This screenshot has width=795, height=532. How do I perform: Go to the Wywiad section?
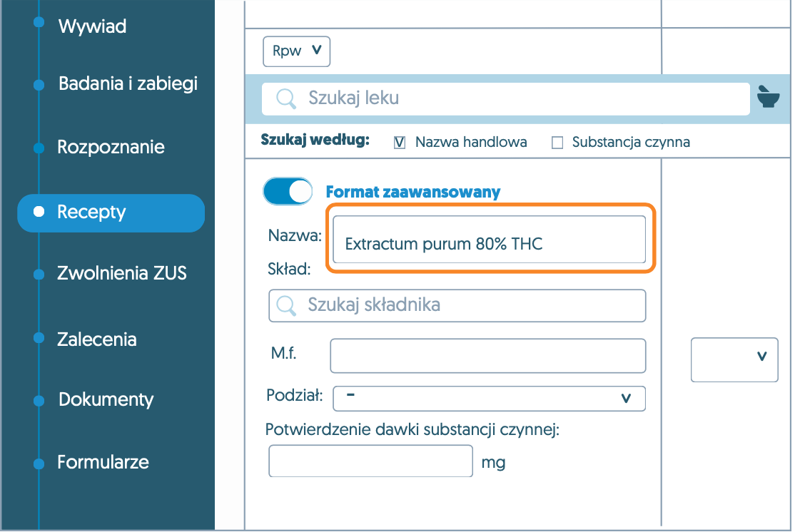coord(92,27)
